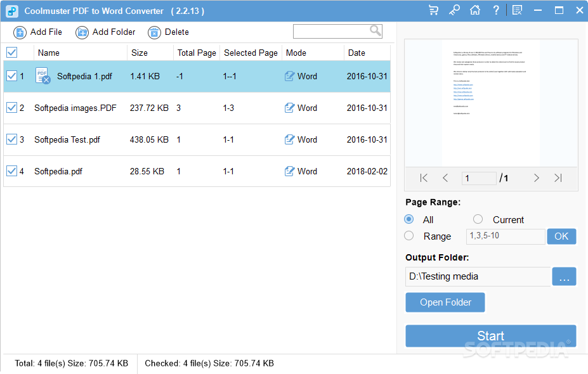Click Add File
The width and height of the screenshot is (588, 374).
click(38, 32)
